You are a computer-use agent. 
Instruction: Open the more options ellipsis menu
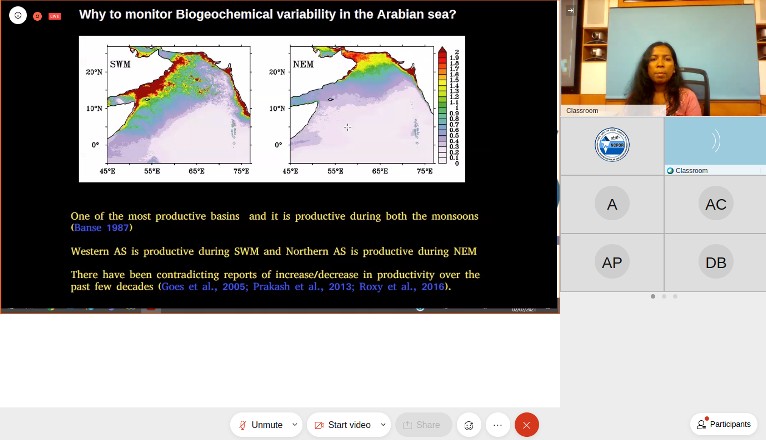(x=498, y=425)
